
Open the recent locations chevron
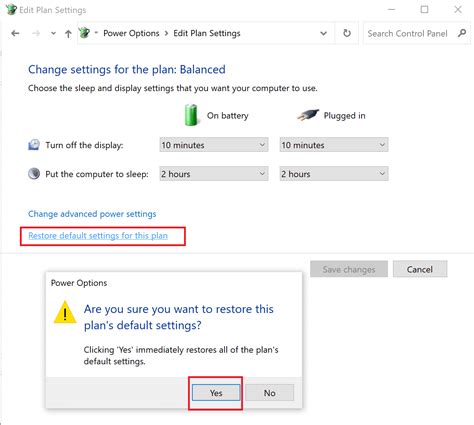pyautogui.click(x=53, y=34)
